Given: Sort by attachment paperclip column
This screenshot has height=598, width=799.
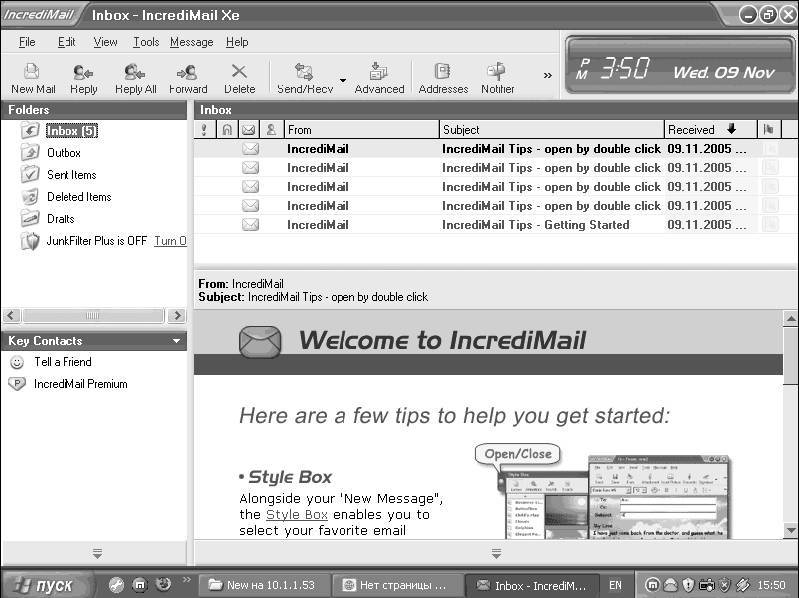Looking at the screenshot, I should 227,129.
